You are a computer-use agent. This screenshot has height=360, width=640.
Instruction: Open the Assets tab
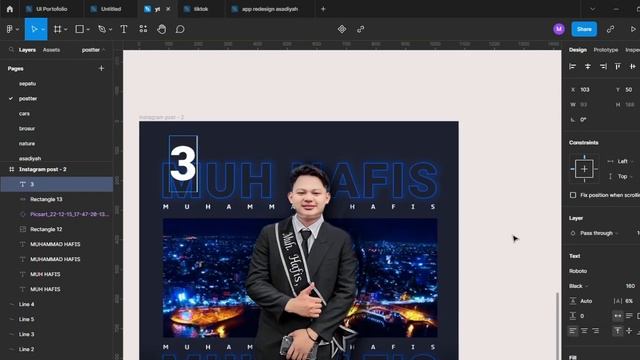click(x=51, y=50)
